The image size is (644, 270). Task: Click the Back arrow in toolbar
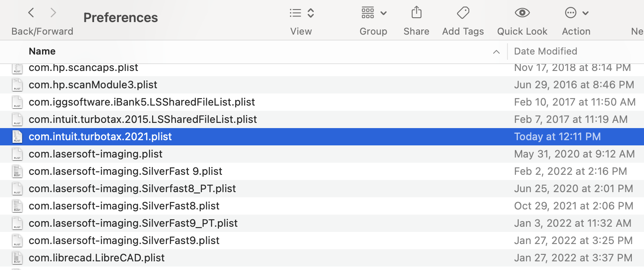coord(31,13)
